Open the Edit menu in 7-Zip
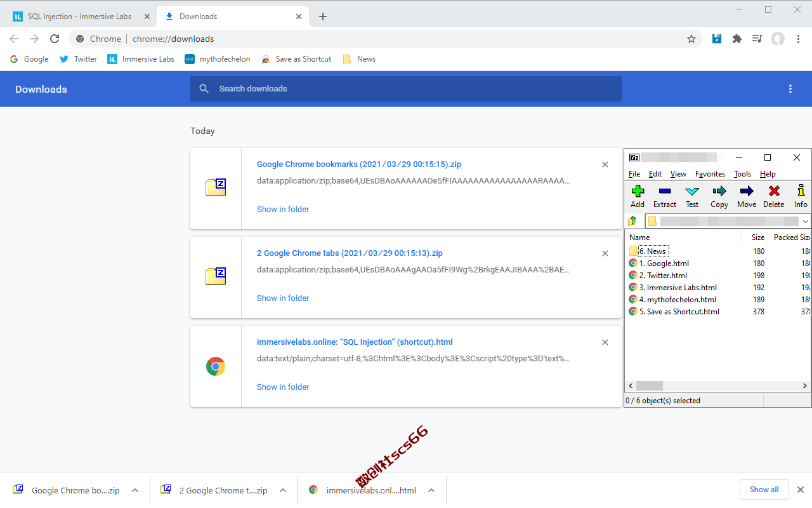812x508 pixels. [x=655, y=174]
